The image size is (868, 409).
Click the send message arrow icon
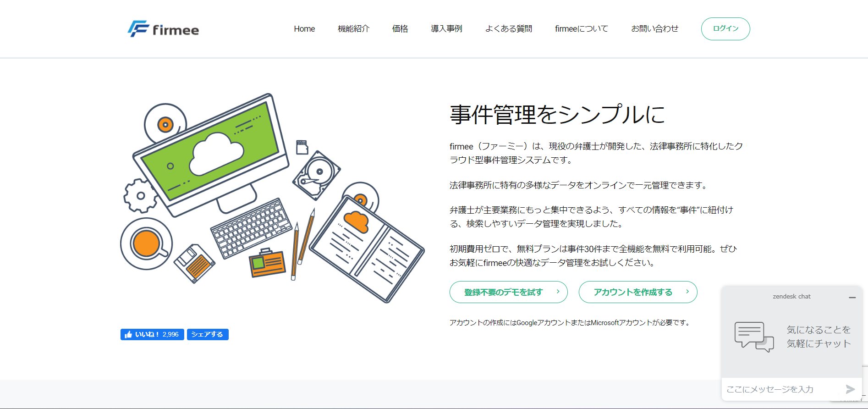(x=850, y=389)
